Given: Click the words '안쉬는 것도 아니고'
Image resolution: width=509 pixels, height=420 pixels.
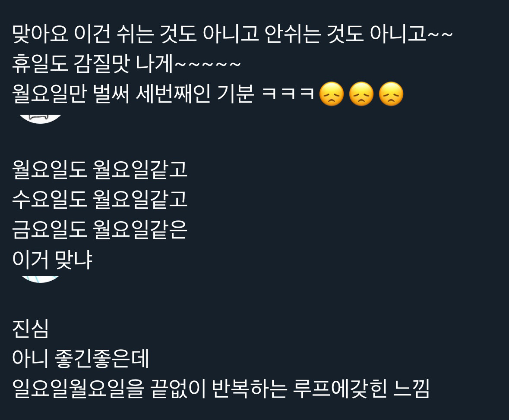Looking at the screenshot, I should (345, 33).
